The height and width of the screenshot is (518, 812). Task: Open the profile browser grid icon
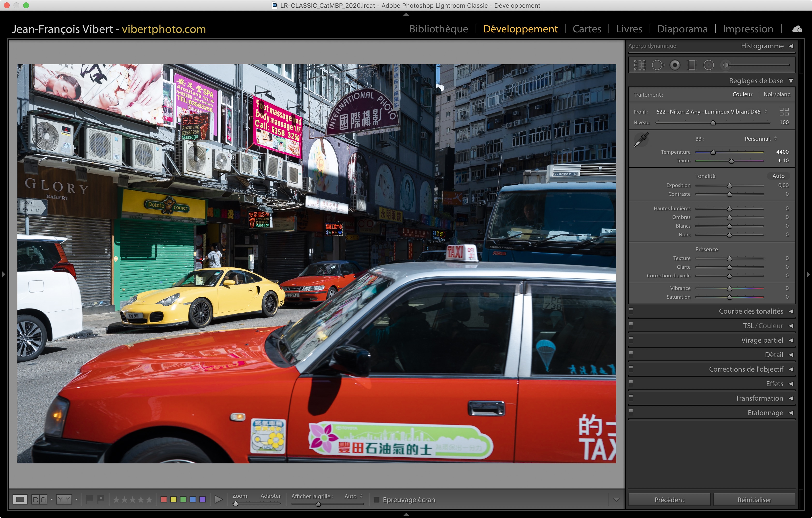click(784, 112)
